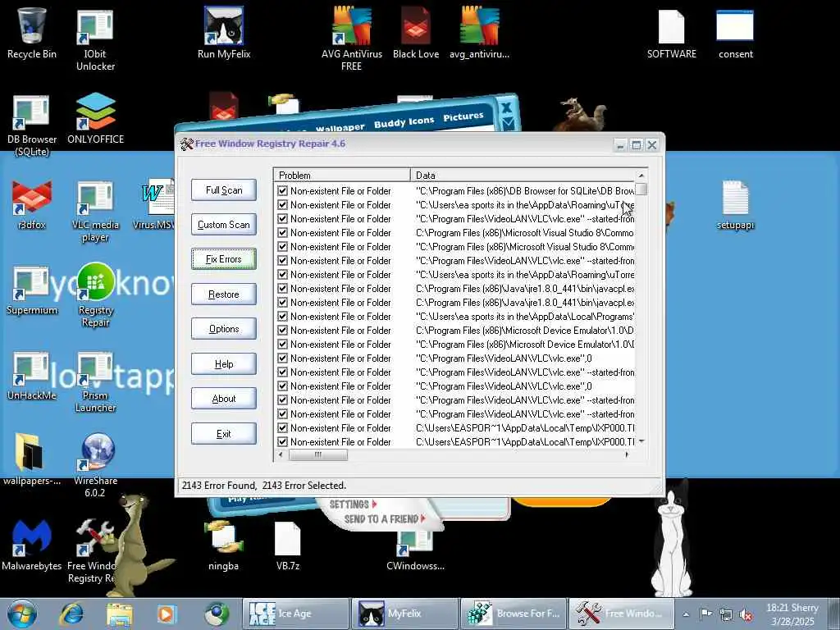
Task: Click the muted volume tray icon
Action: point(746,614)
